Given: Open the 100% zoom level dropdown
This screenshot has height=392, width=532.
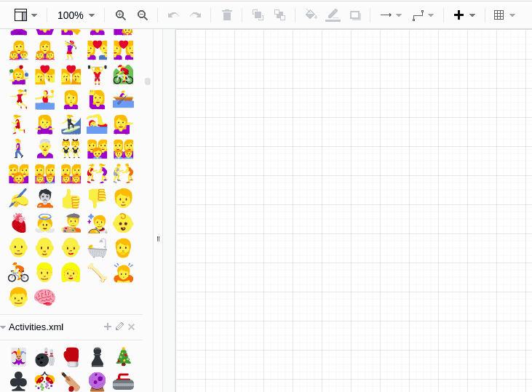Looking at the screenshot, I should coord(76,15).
